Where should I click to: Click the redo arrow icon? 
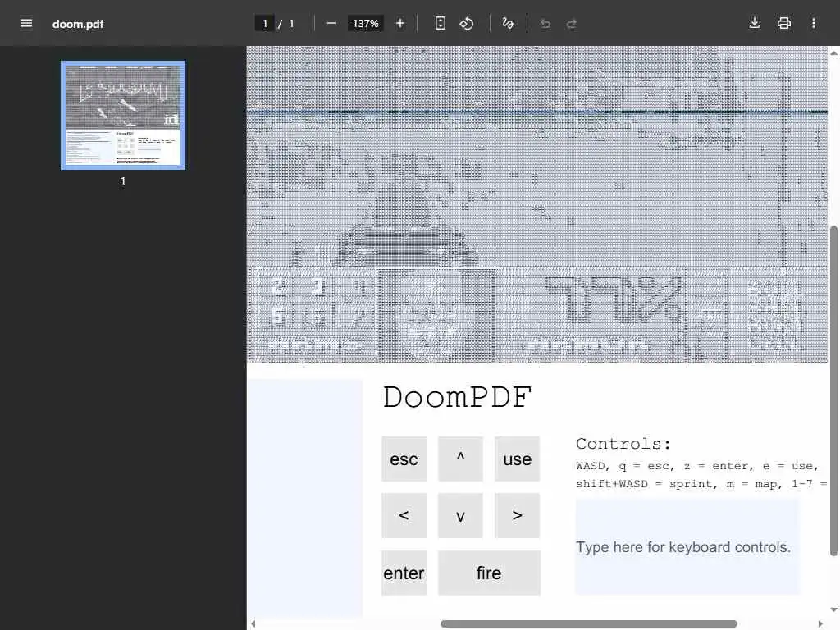pos(572,23)
